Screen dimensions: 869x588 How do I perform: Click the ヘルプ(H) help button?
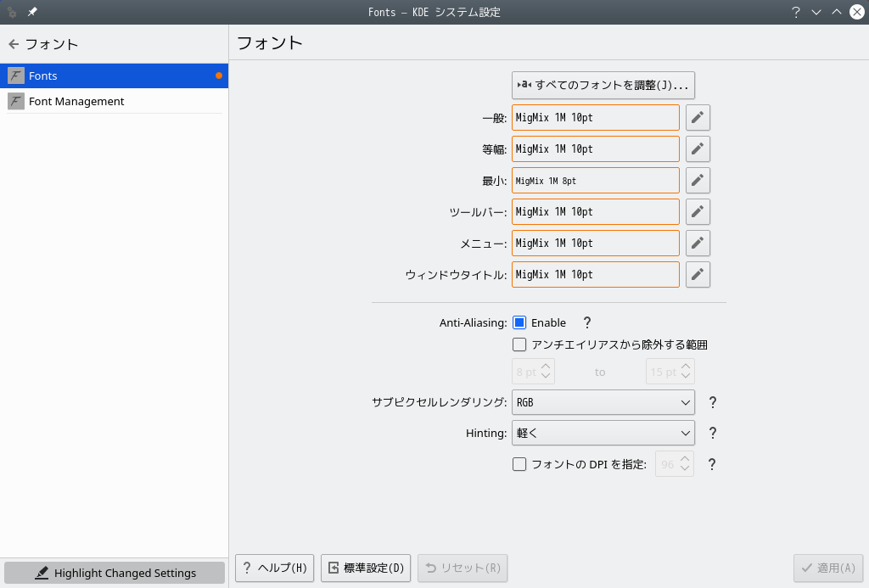[x=275, y=568]
